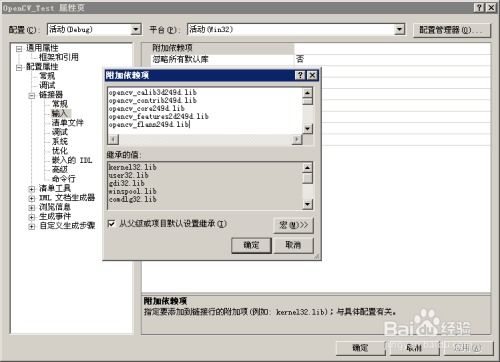Click user32.lib in inherited values
The image size is (500, 362).
(129, 175)
